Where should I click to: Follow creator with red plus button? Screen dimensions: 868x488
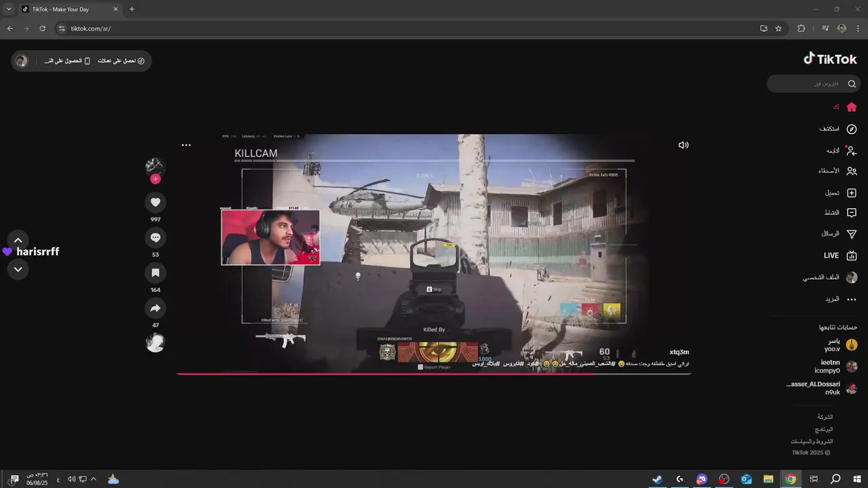pos(155,179)
